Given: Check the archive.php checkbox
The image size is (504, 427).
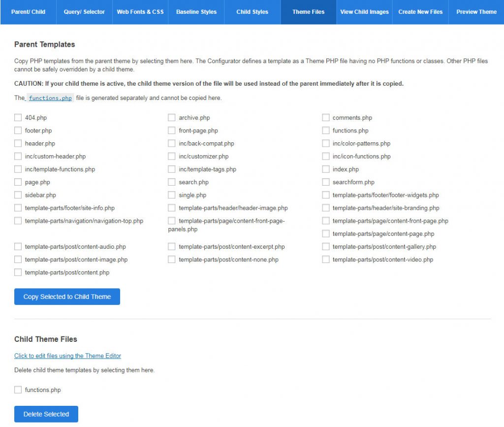Looking at the screenshot, I should click(x=172, y=117).
